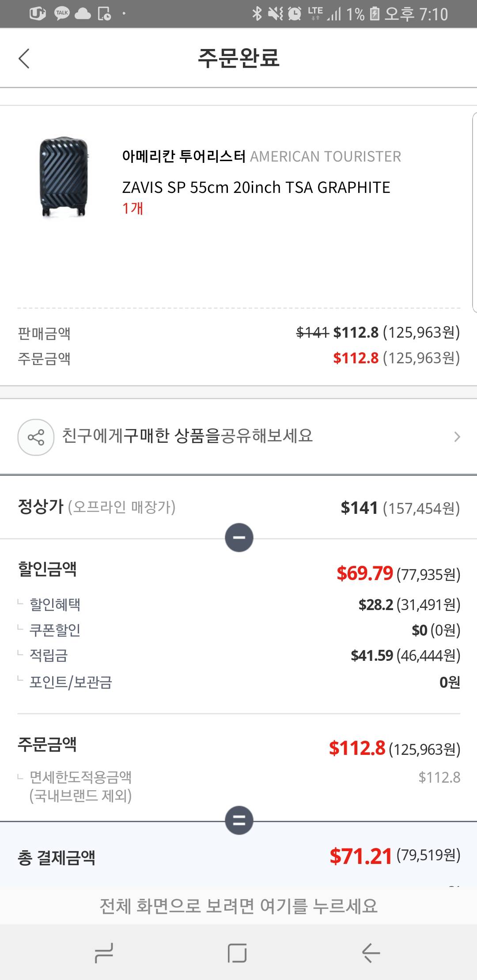The height and width of the screenshot is (980, 477).
Task: Tap 친구에게구매한 상품을공유해보세요 link
Action: (187, 436)
